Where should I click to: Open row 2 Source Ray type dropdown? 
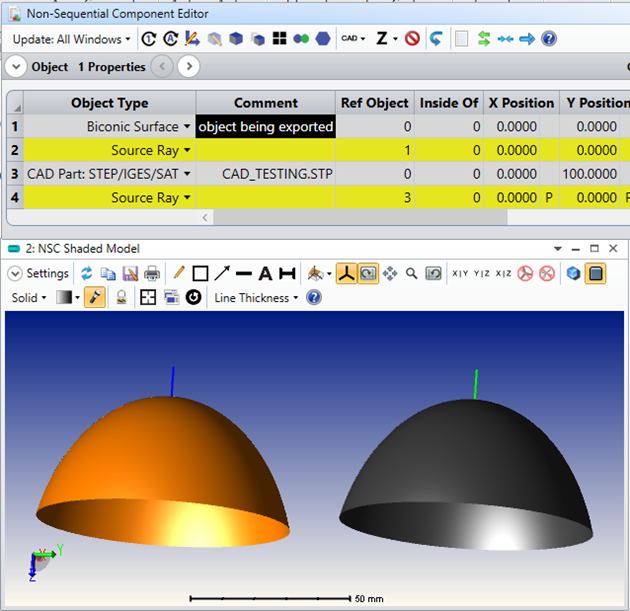187,150
